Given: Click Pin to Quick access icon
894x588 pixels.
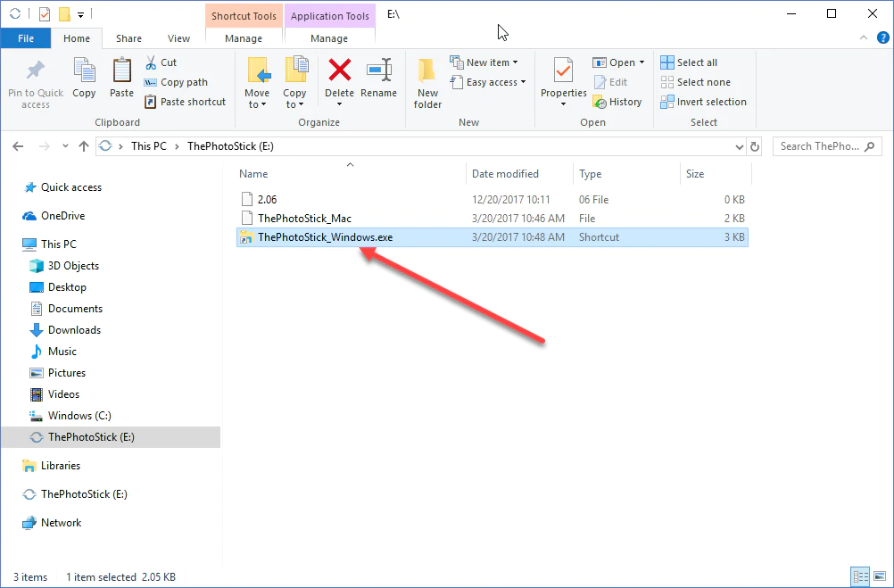Looking at the screenshot, I should point(36,71).
